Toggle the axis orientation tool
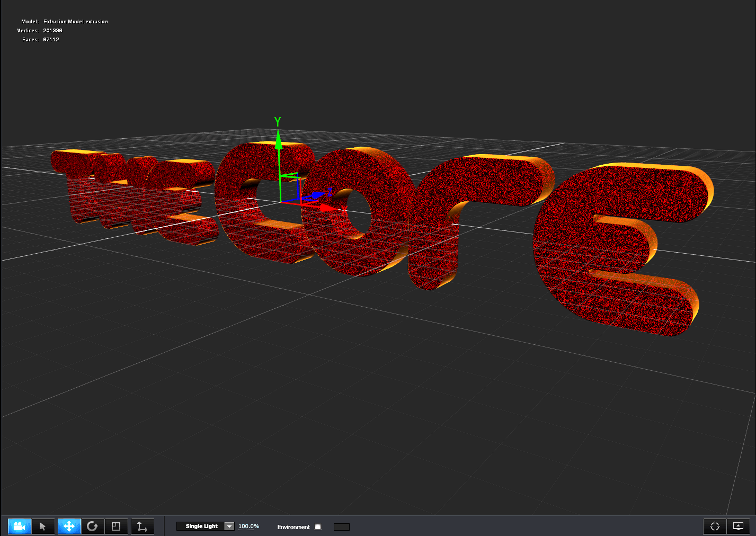The width and height of the screenshot is (756, 536). pos(142,526)
